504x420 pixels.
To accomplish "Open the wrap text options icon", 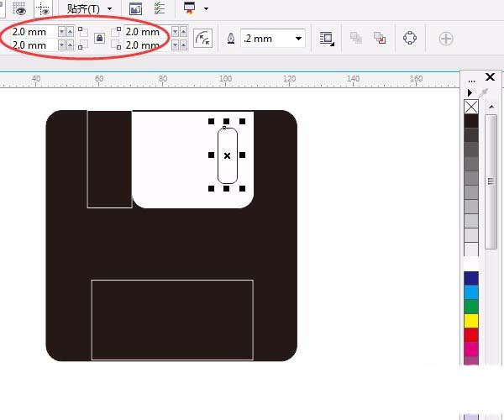I will pyautogui.click(x=327, y=39).
